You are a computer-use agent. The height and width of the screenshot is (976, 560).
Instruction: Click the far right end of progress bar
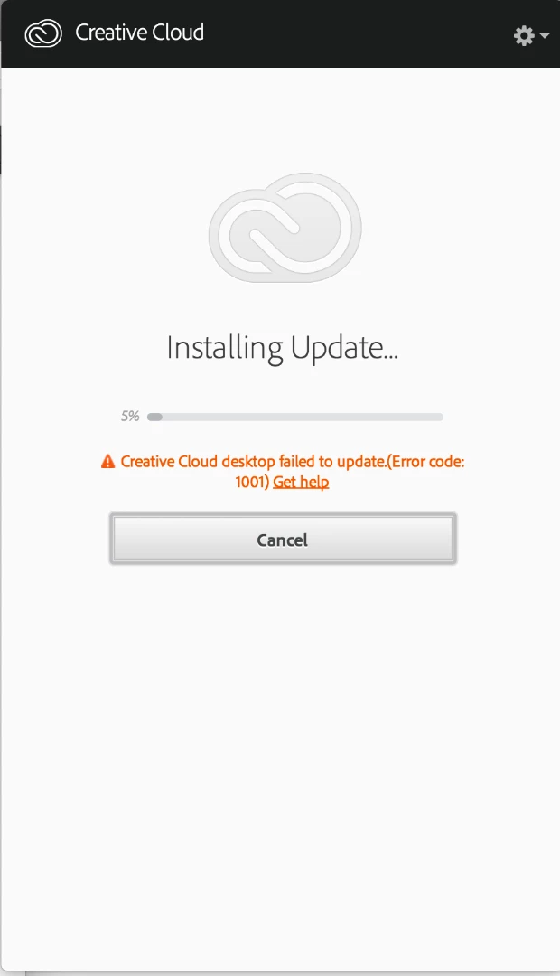pyautogui.click(x=439, y=417)
